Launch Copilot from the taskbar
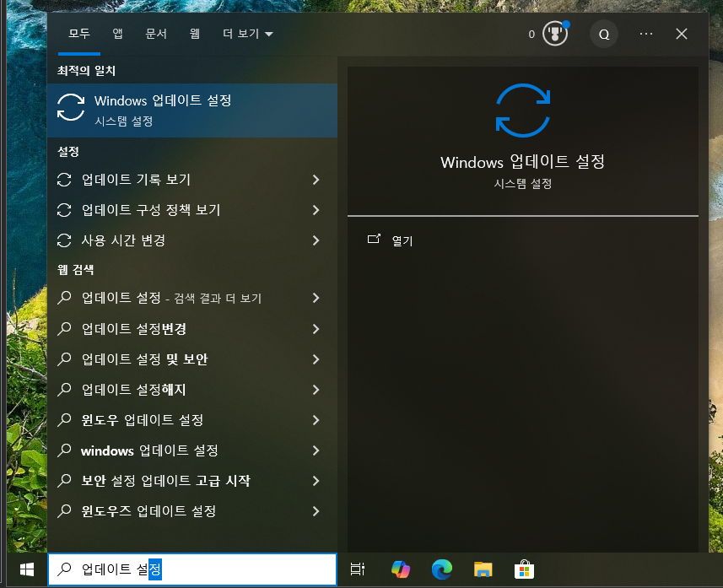723x588 pixels. point(401,569)
